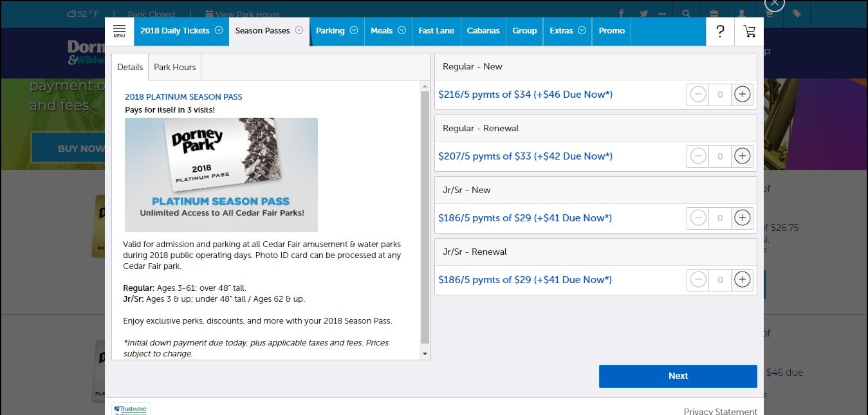Click the cart icon in the page header
Screen dimensions: 868x415
click(x=770, y=14)
